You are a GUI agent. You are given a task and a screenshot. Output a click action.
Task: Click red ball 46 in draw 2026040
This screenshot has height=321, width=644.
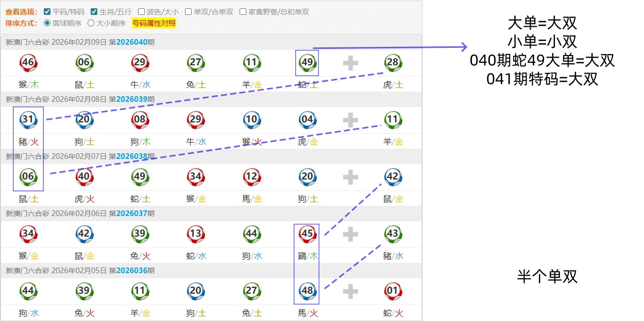point(28,63)
